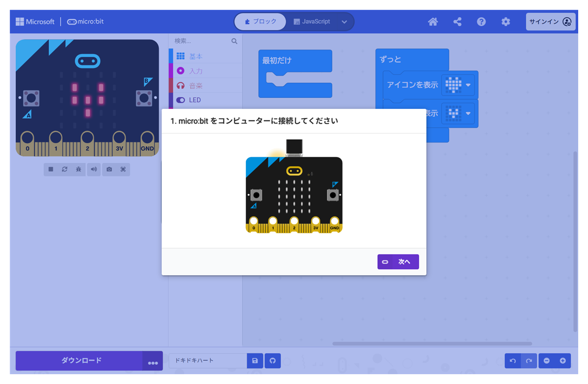
Task: Open the 入力 toolbox category
Action: coord(205,71)
